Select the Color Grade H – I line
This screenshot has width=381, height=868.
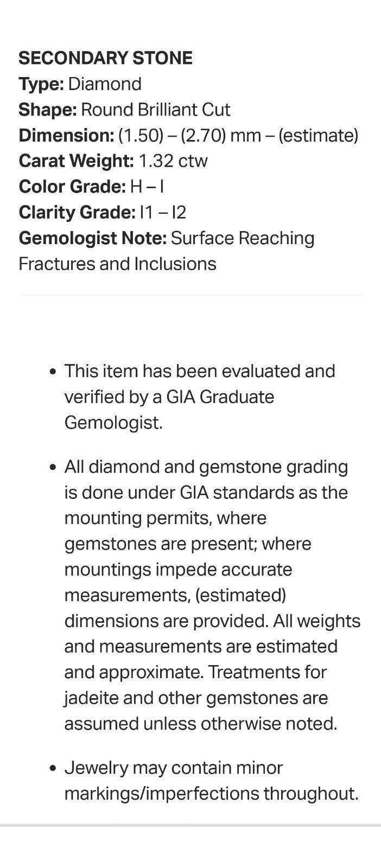[x=91, y=187]
